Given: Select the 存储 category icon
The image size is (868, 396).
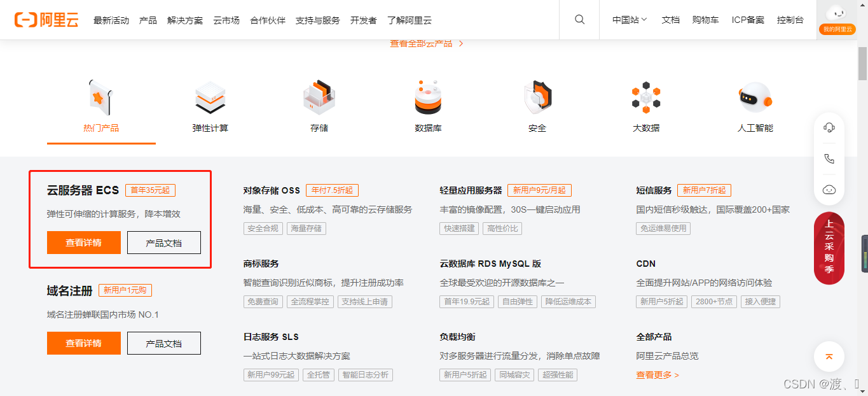Looking at the screenshot, I should pos(319,97).
